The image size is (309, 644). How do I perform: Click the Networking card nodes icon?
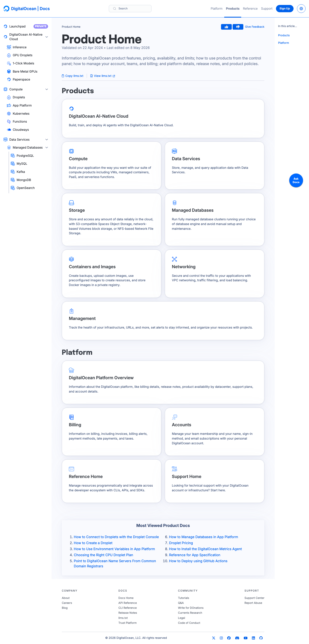pyautogui.click(x=174, y=259)
